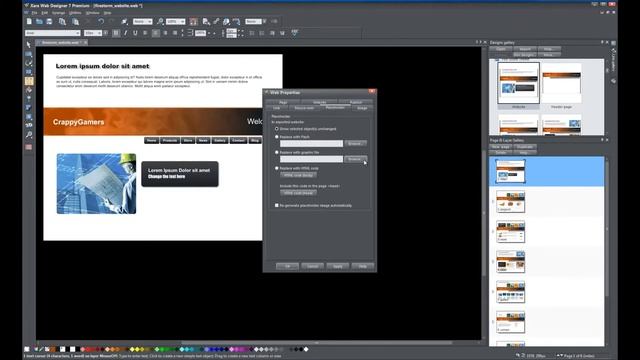Select the Selector arrow tool

[x=29, y=44]
